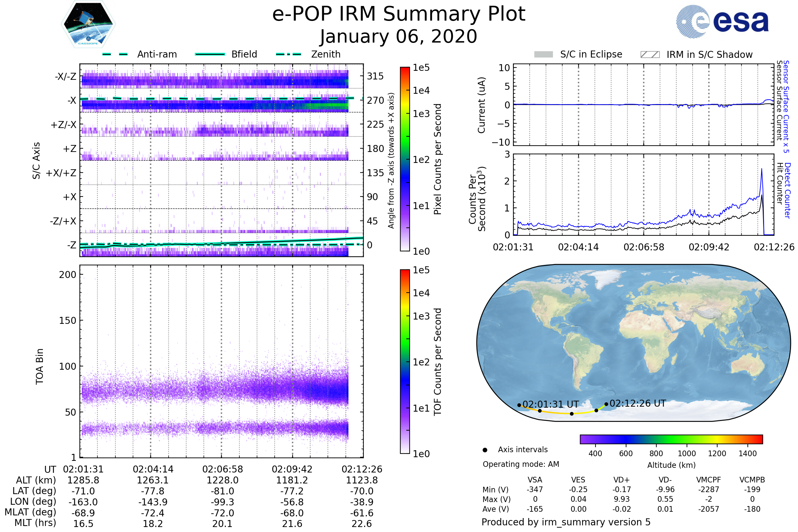Viewport: 798px width, 532px height.
Task: Click the Bfield solid line legend marker
Action: click(x=210, y=54)
